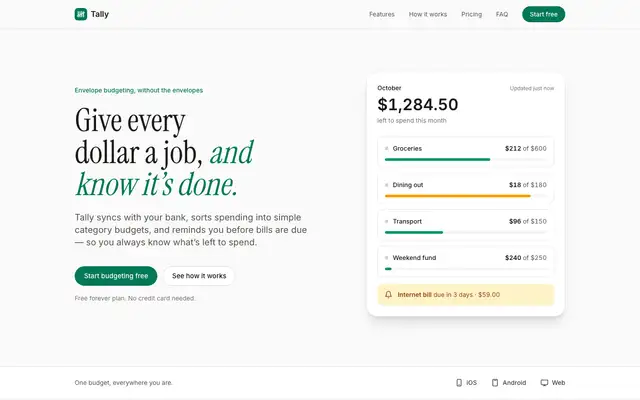The width and height of the screenshot is (640, 400).
Task: Click the bell icon in bill reminder
Action: point(388,295)
